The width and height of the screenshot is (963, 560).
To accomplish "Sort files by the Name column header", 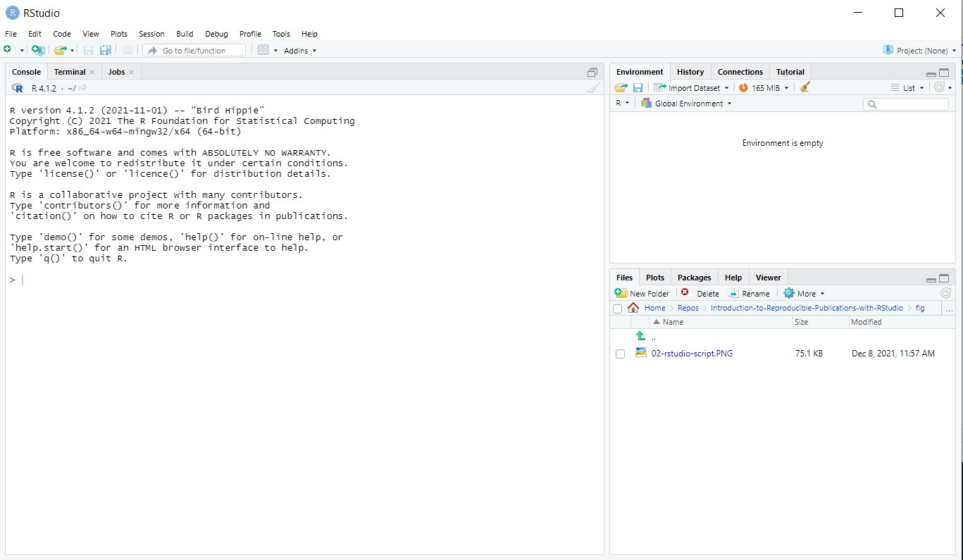I will click(721, 322).
